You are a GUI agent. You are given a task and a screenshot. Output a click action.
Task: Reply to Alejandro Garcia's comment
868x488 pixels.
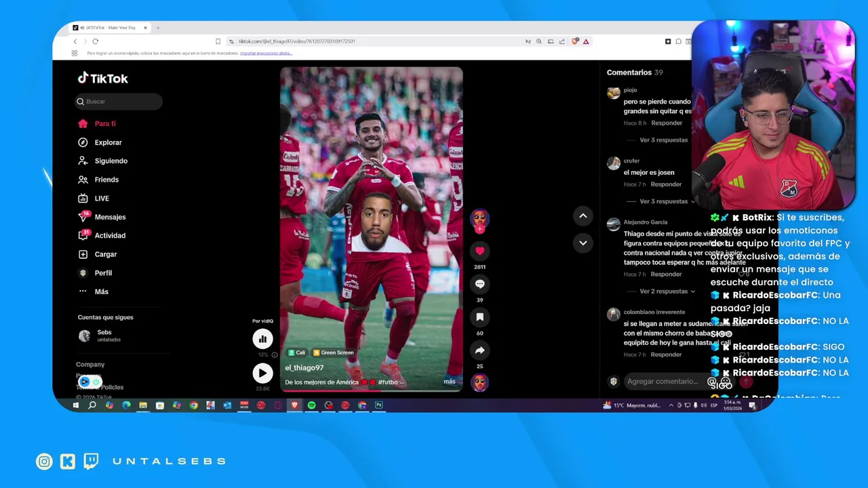(666, 274)
